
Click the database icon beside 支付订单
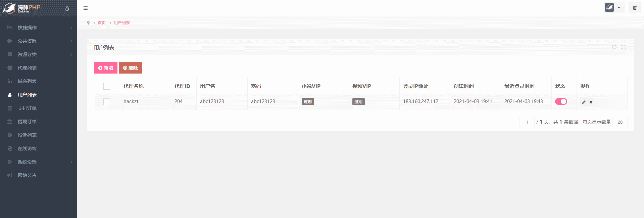10,108
